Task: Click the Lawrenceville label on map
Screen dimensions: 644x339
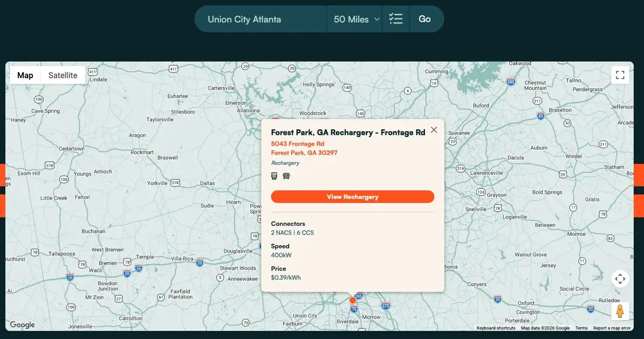Action: coord(487,173)
